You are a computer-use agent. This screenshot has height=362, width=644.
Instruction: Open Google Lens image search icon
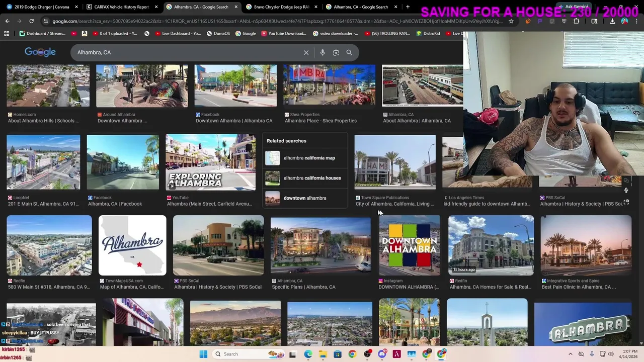[x=336, y=52]
